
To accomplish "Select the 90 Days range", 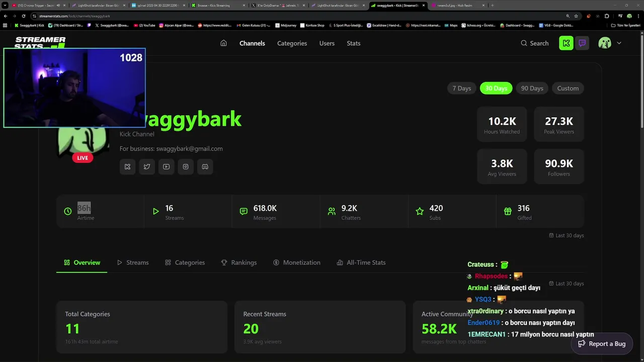I will pyautogui.click(x=532, y=88).
